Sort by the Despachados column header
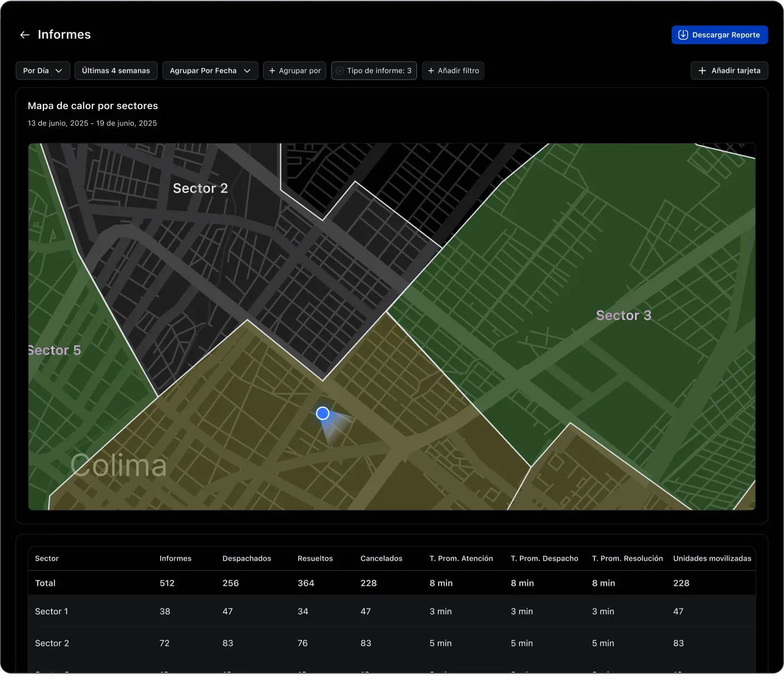The height and width of the screenshot is (682, 784). click(x=246, y=559)
